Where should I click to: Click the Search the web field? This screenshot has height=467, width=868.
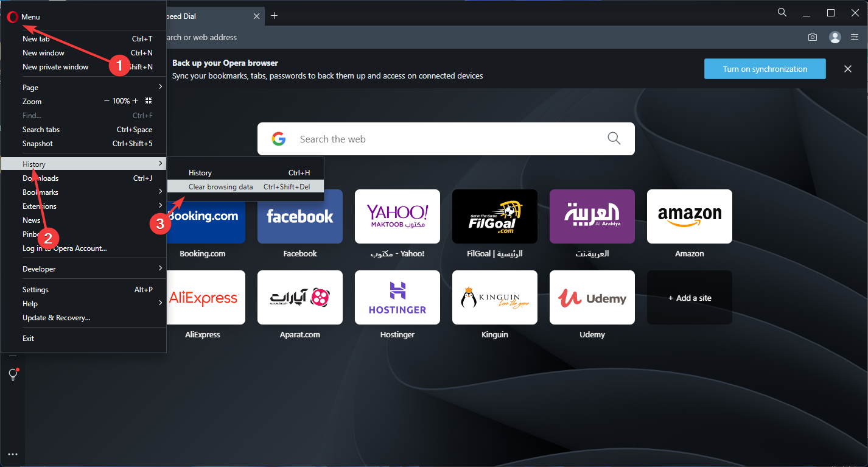pyautogui.click(x=446, y=139)
